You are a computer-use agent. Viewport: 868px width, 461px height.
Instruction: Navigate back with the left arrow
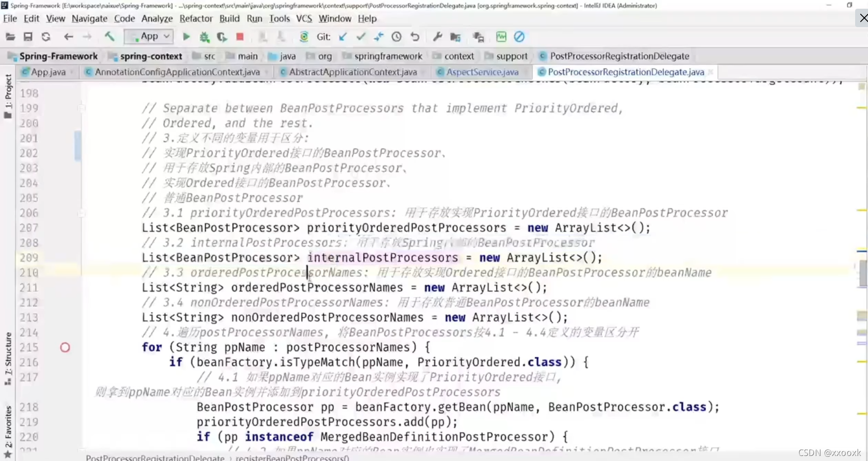68,37
